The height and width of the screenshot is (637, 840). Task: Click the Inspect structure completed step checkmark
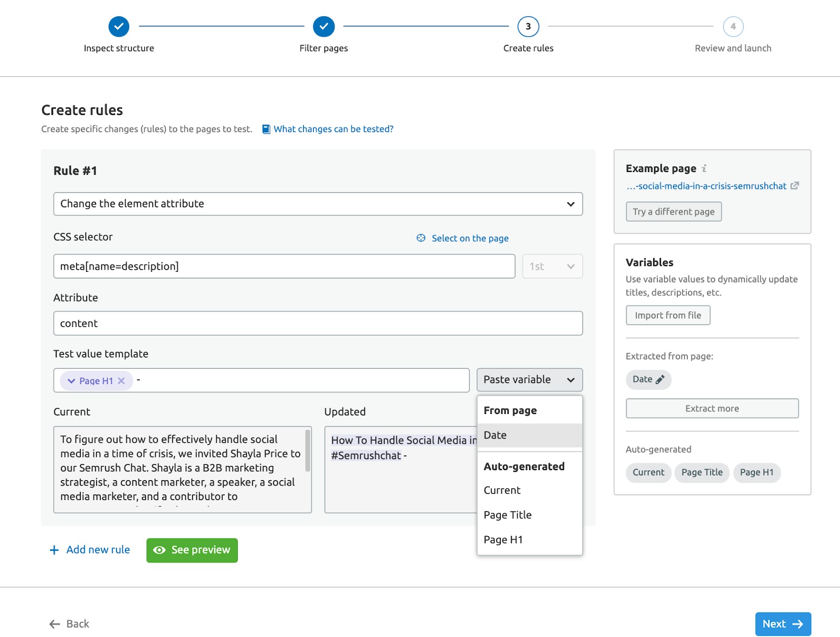[119, 26]
